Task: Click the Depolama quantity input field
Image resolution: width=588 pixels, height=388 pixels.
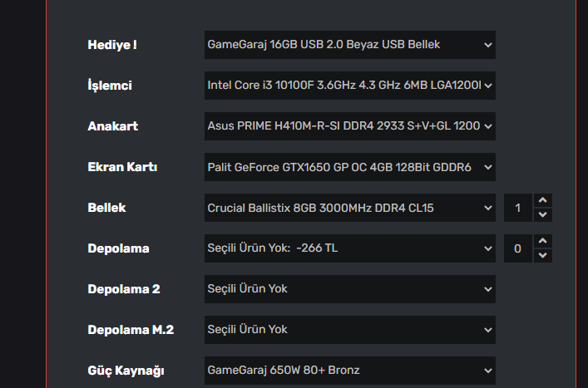Action: (518, 248)
